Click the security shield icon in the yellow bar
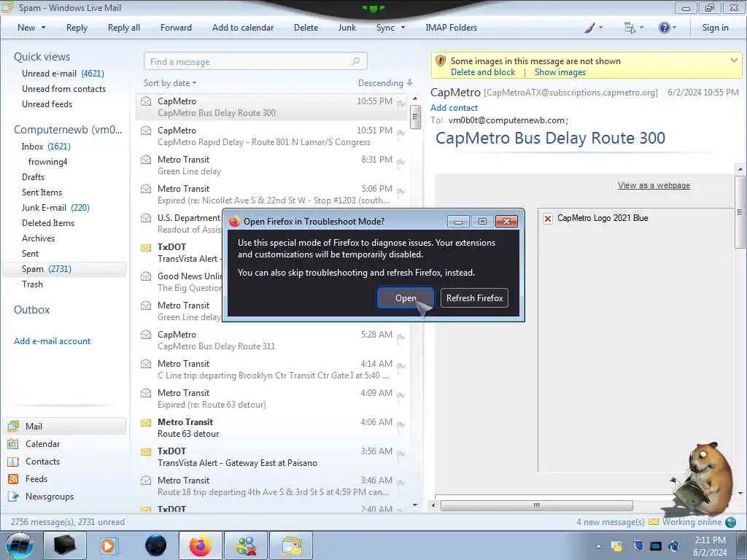 tap(441, 61)
